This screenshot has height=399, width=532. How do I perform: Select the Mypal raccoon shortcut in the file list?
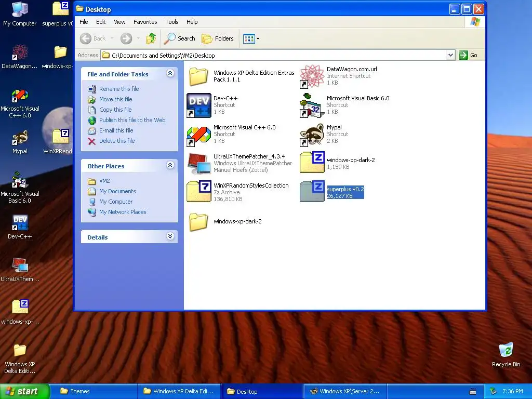tap(324, 135)
